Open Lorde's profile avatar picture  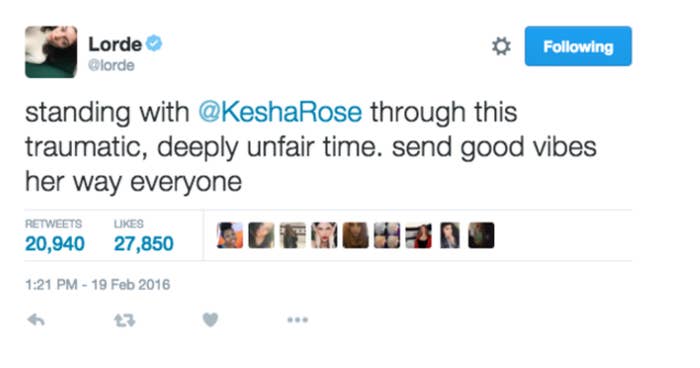tap(51, 52)
